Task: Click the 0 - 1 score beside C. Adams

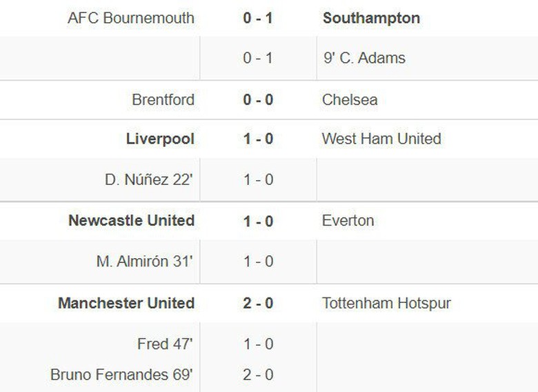Action: [258, 58]
